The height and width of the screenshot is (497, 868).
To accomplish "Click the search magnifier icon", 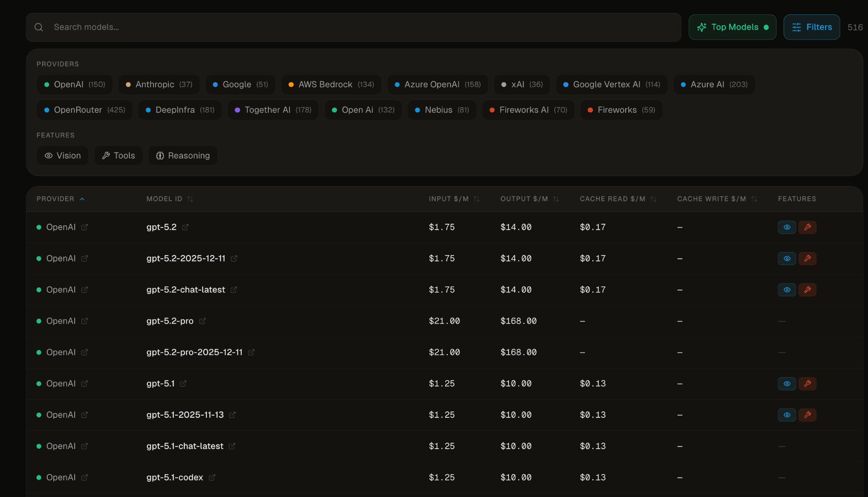I will pyautogui.click(x=39, y=27).
